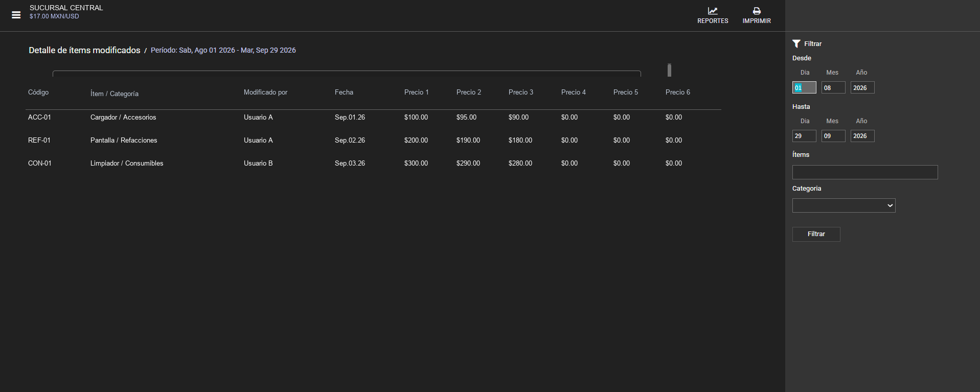Focus the Hasta Mes input field

click(x=833, y=136)
